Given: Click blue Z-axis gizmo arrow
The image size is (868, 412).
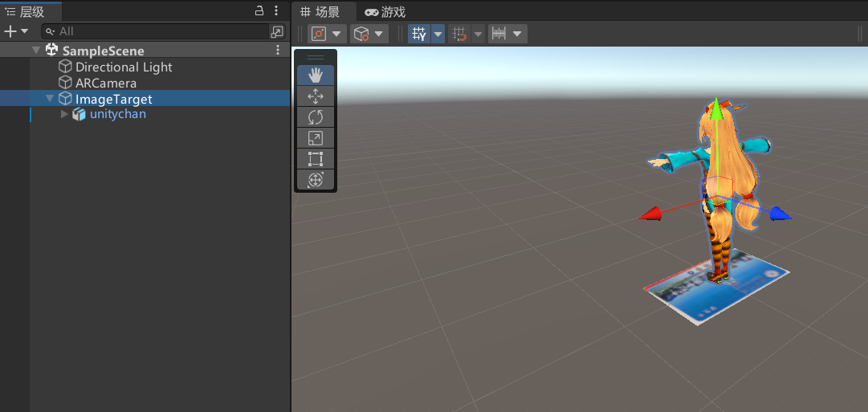Looking at the screenshot, I should point(780,213).
